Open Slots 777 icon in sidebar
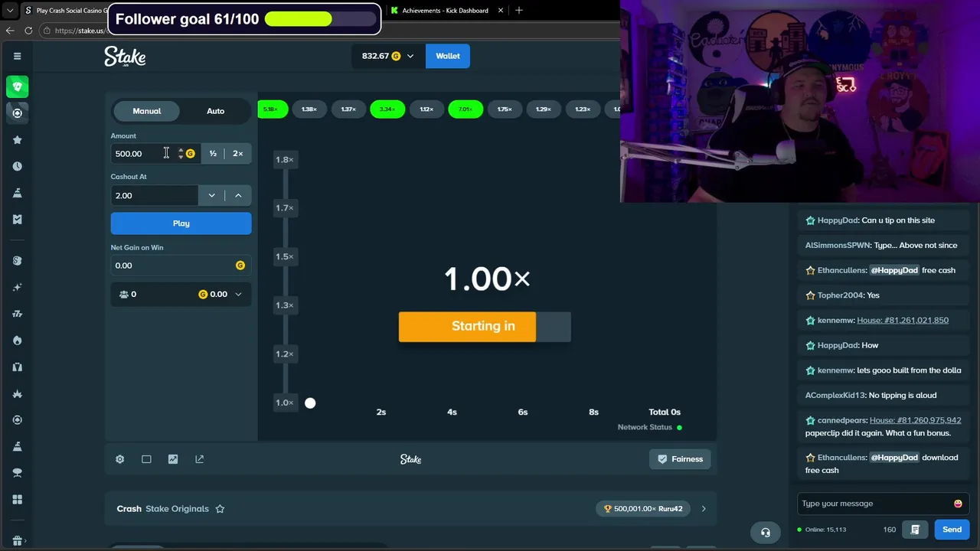980x551 pixels. pyautogui.click(x=17, y=314)
